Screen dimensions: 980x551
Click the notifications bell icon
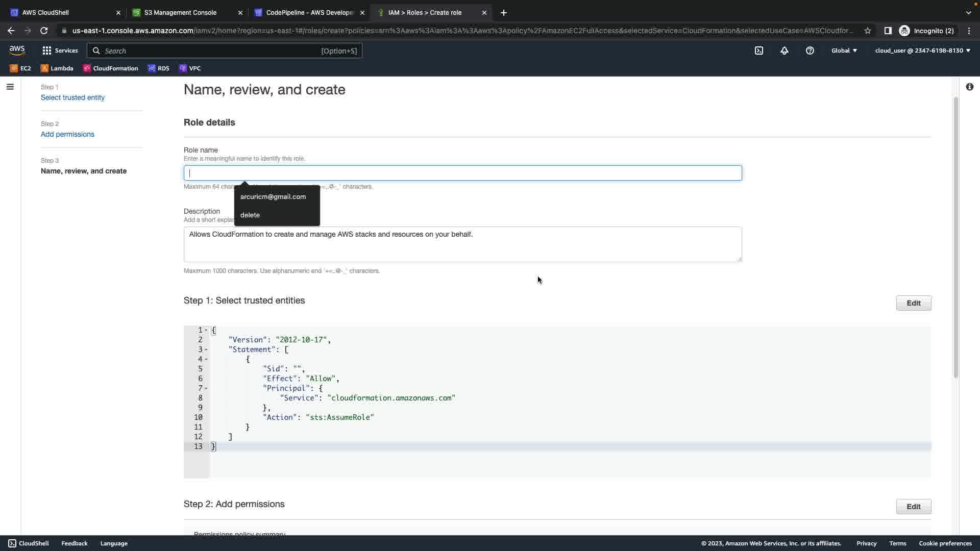point(785,51)
